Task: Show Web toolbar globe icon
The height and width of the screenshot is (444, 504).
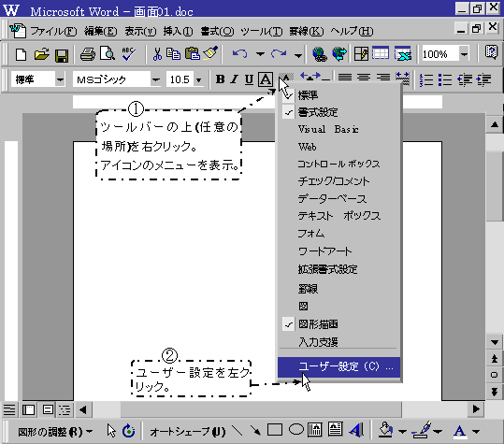Action: tap(339, 54)
